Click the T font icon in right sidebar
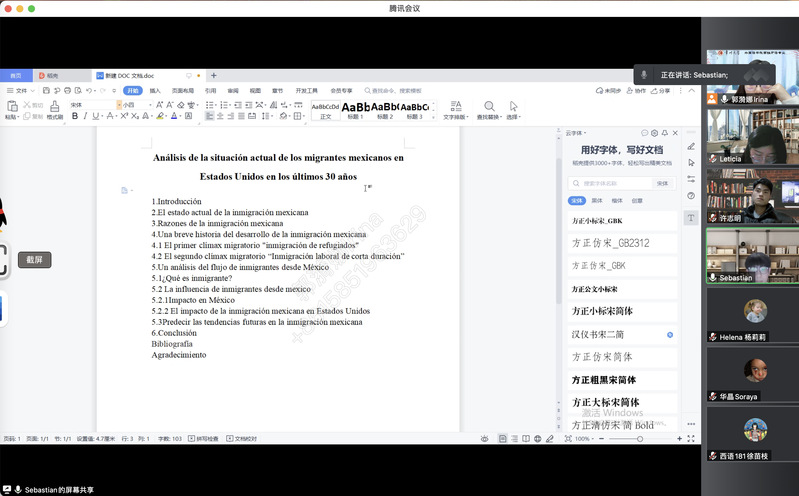 coord(691,218)
